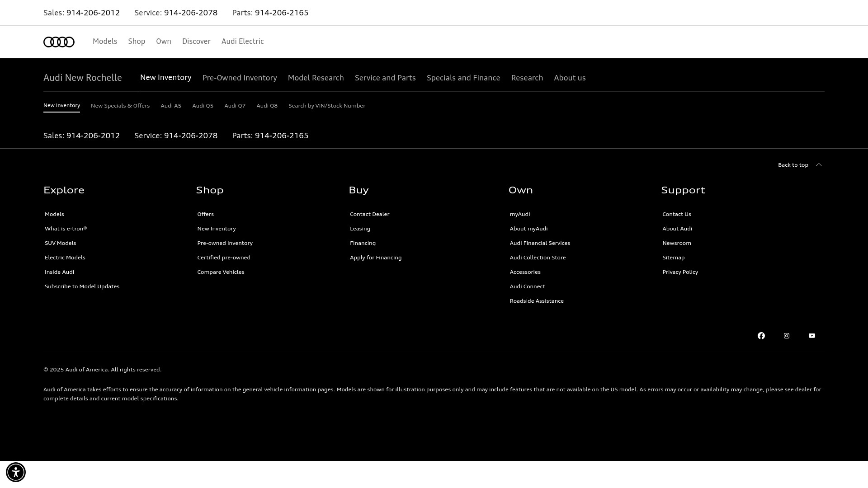This screenshot has width=868, height=488.
Task: Open Audi Financial Services link
Action: click(540, 243)
